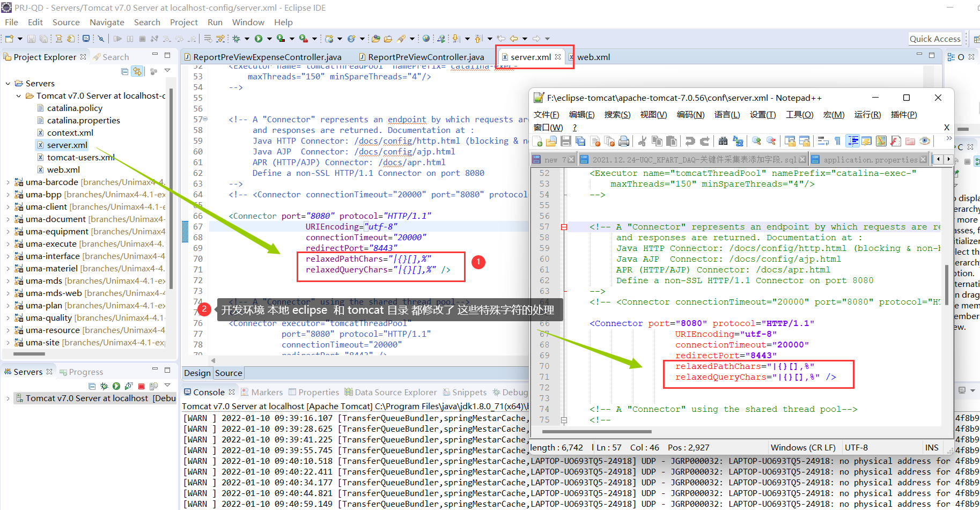This screenshot has width=980, height=510.
Task: Click Notepad++ Function List icon
Action: [896, 141]
